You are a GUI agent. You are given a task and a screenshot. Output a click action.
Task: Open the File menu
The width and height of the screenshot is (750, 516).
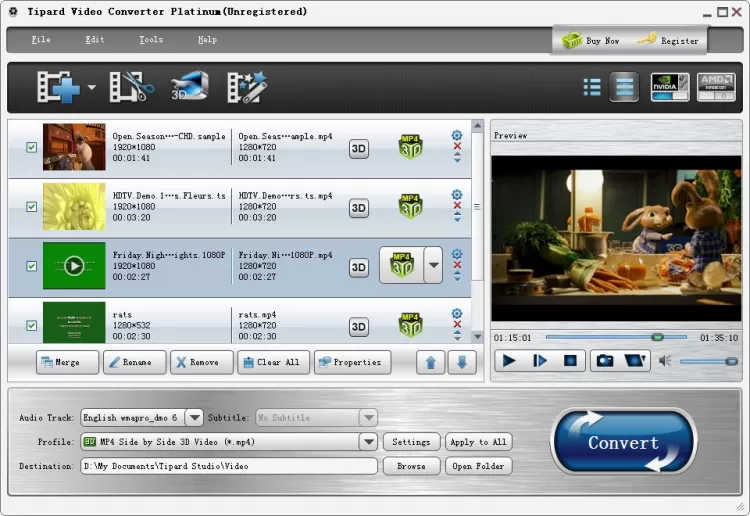click(x=41, y=40)
